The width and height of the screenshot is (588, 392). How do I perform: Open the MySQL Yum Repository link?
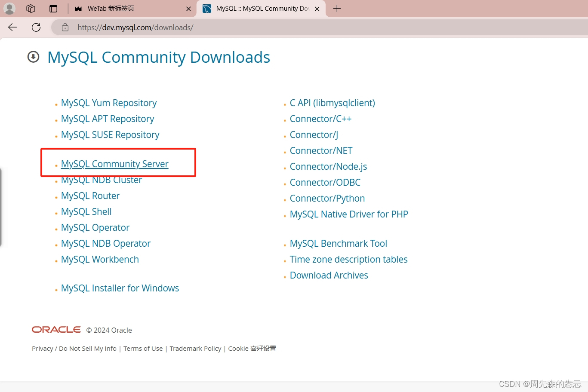point(109,103)
